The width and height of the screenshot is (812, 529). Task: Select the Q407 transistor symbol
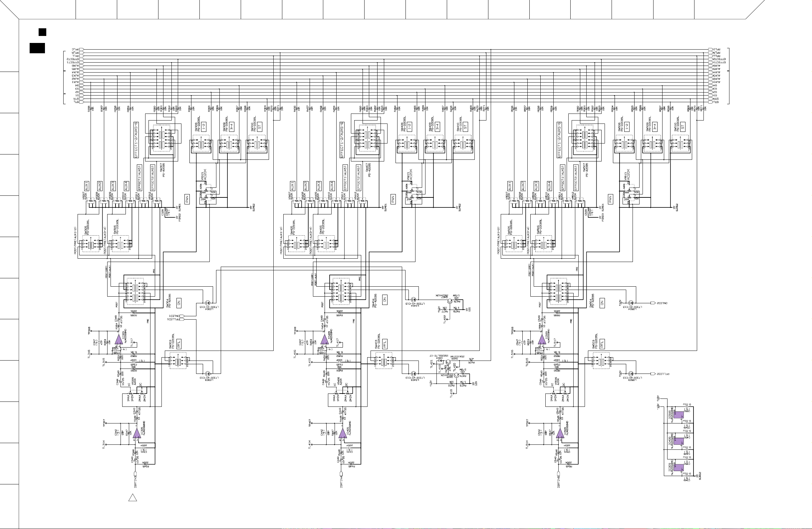pos(450,301)
